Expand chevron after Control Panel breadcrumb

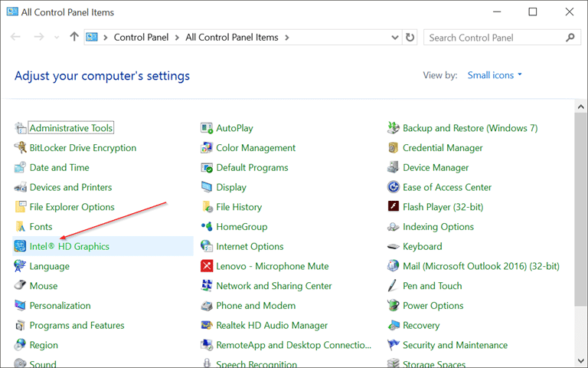point(177,37)
